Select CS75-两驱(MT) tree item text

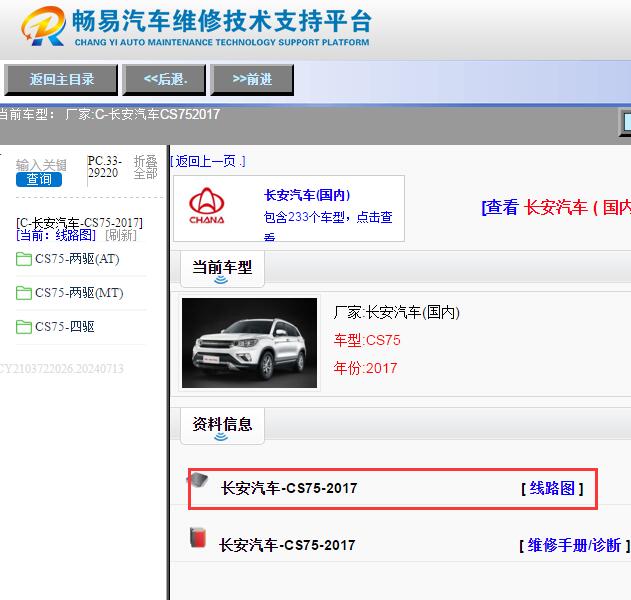(x=79, y=293)
